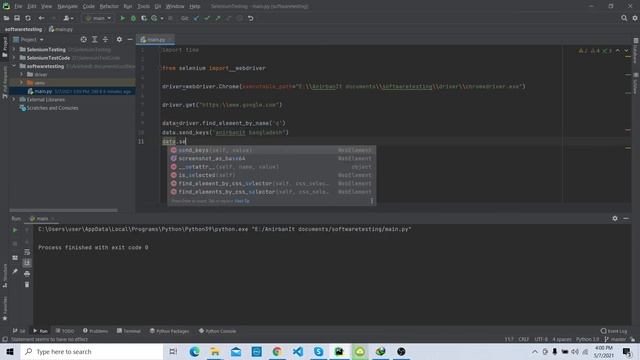Open the main run configuration dropdown
Screen dimensions: 640x360
click(98, 18)
